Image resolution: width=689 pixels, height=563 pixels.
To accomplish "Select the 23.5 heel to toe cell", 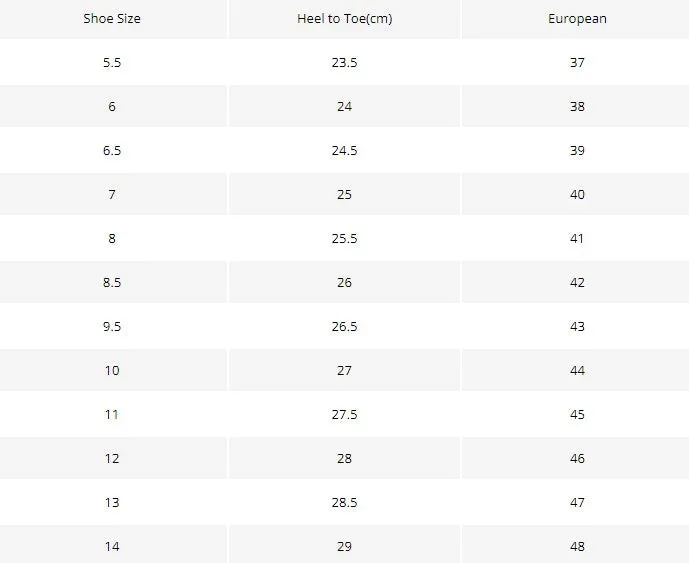I will [x=344, y=62].
